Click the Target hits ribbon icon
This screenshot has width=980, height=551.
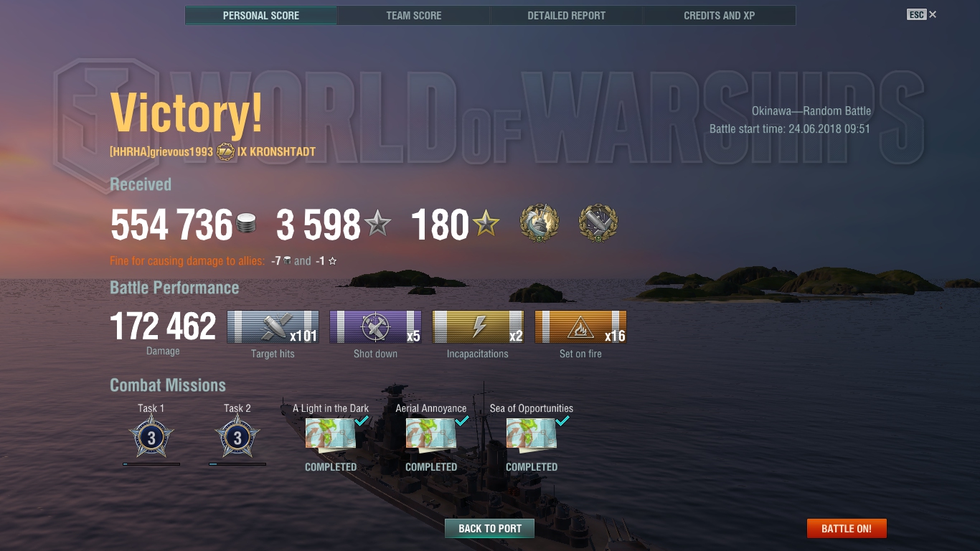click(273, 326)
